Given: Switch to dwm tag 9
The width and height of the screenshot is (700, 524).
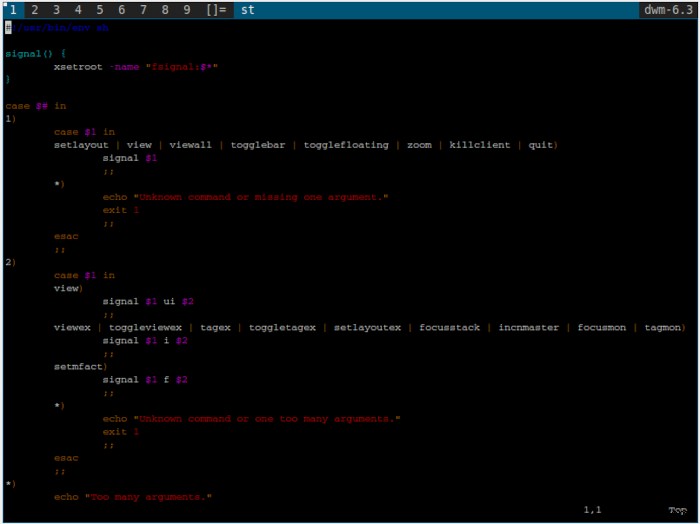Looking at the screenshot, I should [x=187, y=10].
